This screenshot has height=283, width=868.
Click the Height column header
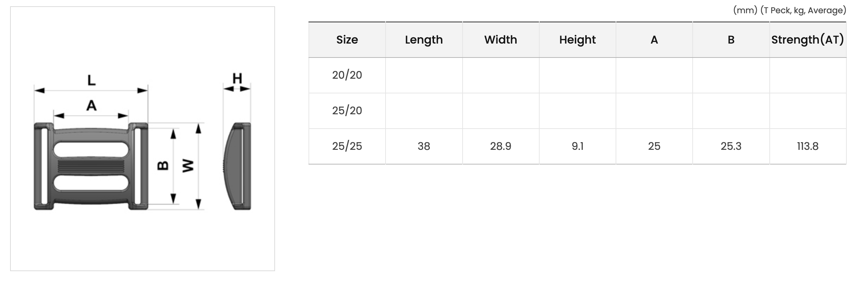tap(577, 40)
